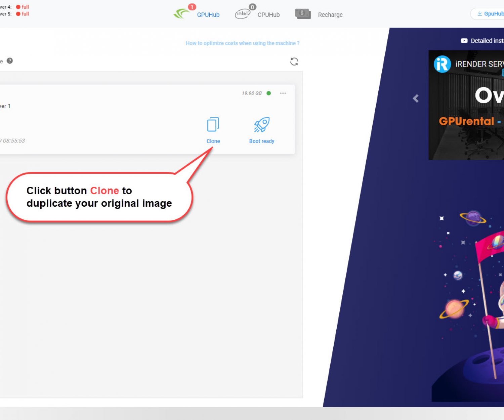The image size is (504, 420).
Task: Open the Recharge text label
Action: tap(330, 15)
